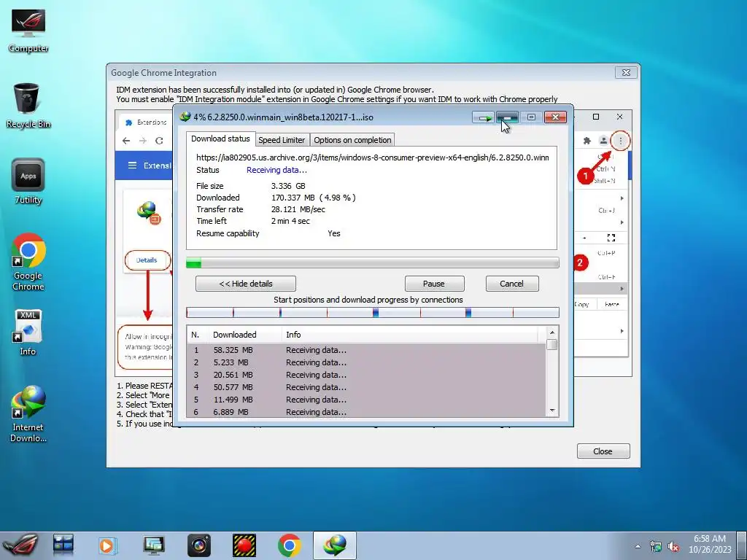
Task: Select connection row 6 with 6.889 MB
Action: tap(366, 411)
